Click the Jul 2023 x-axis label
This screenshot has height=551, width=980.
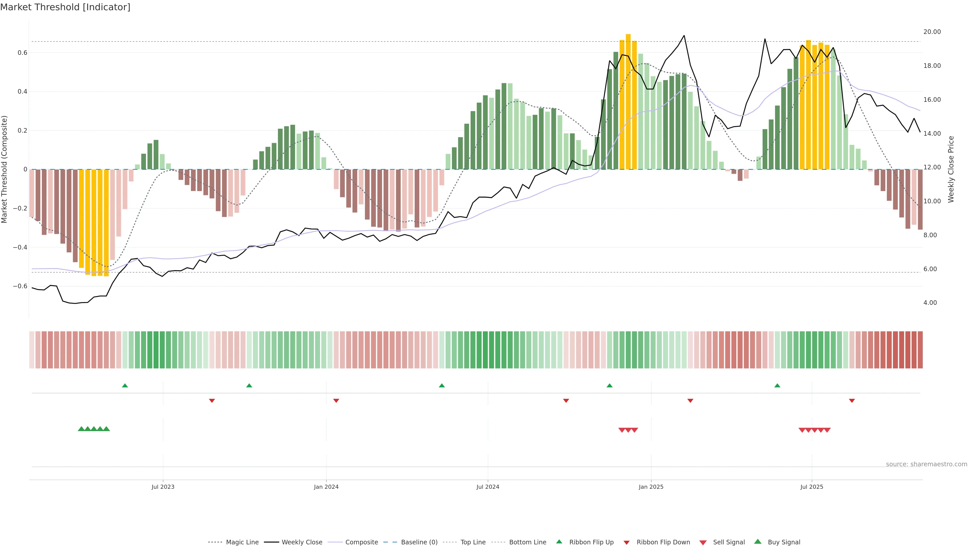pyautogui.click(x=163, y=487)
